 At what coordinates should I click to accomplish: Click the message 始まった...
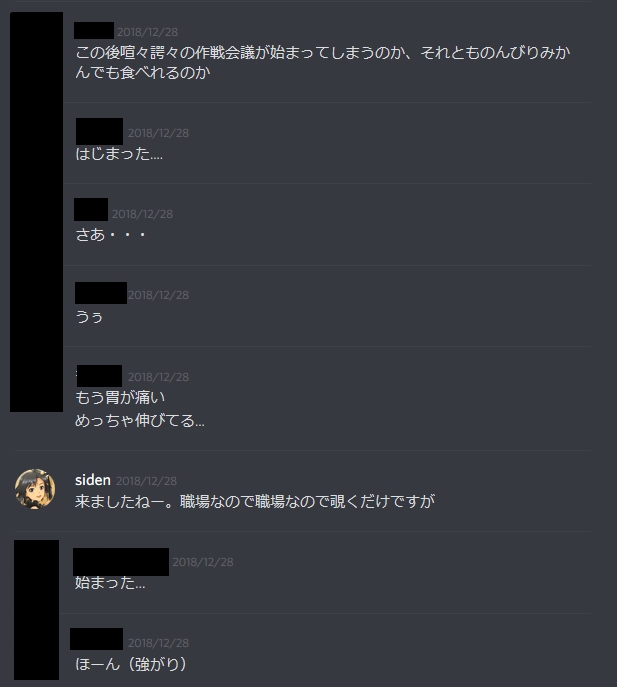click(110, 583)
